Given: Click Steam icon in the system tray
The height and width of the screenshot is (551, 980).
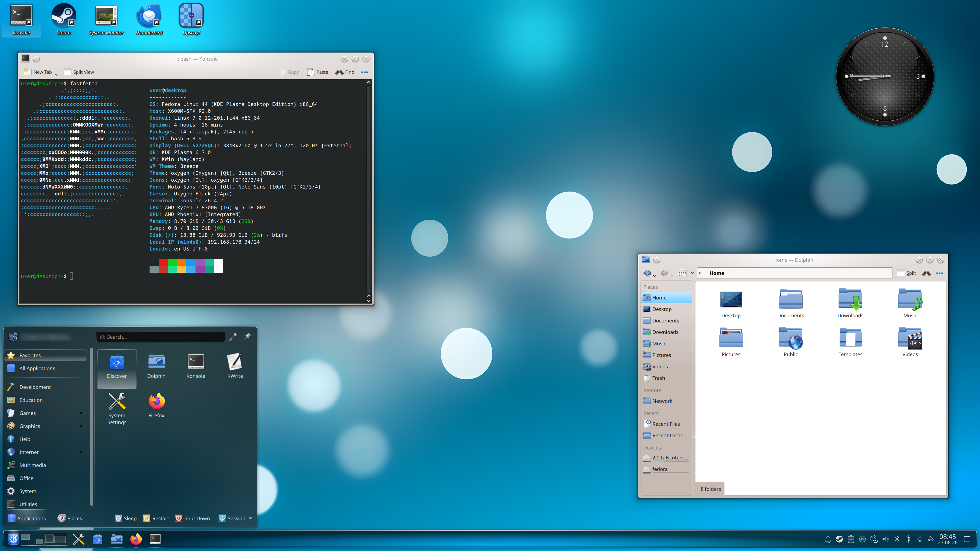Looking at the screenshot, I should click(839, 539).
